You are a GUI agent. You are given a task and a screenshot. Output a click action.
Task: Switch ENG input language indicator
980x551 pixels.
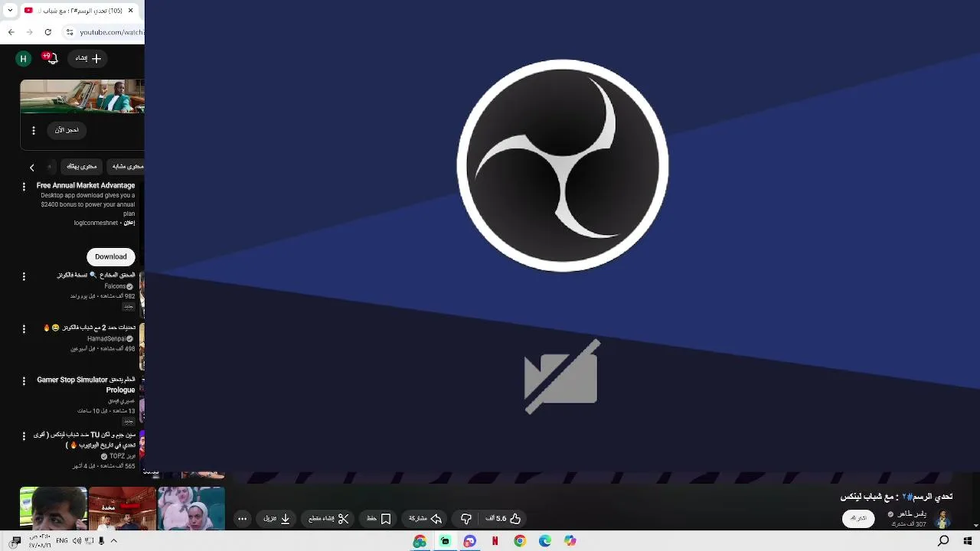click(x=62, y=541)
